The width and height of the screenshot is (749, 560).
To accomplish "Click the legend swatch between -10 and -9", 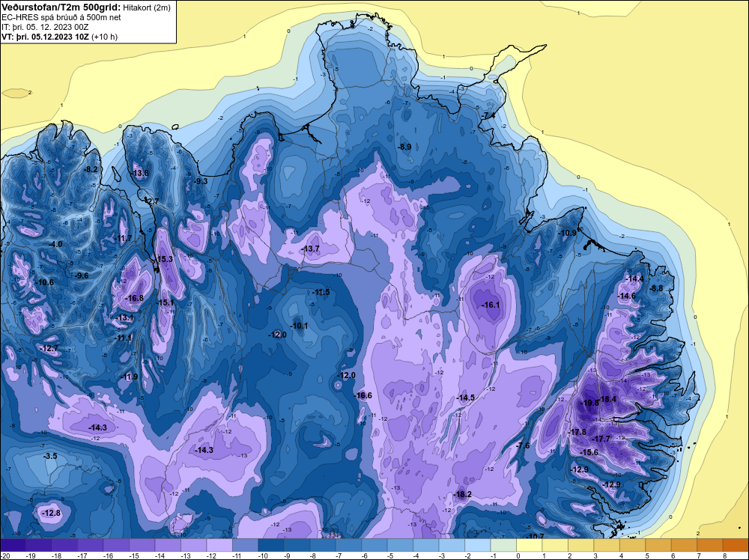I will click(271, 545).
